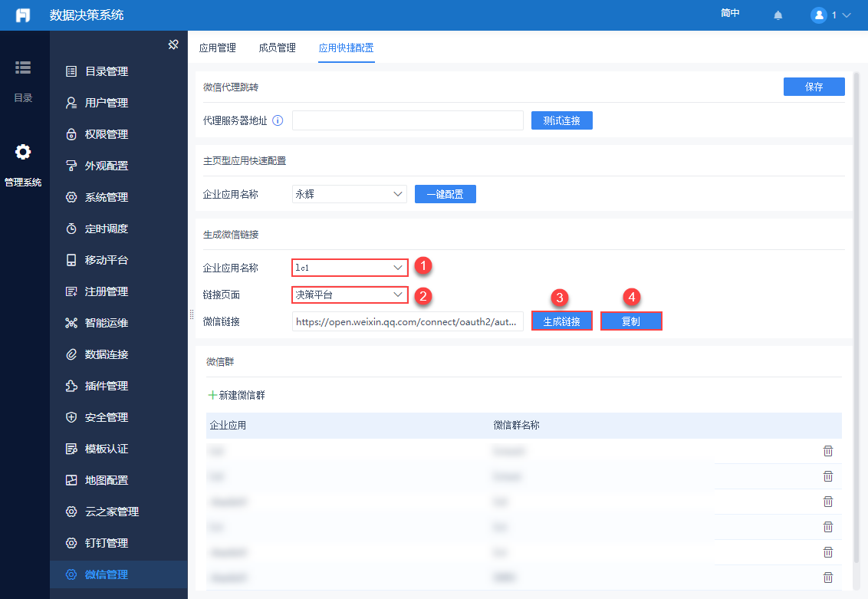Click the 数据决策系统 title text
Viewport: 868px width, 599px height.
pyautogui.click(x=87, y=15)
